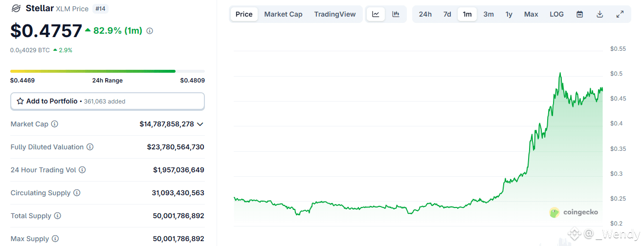Click the $23,780,564,730 valuation value
The image size is (644, 246).
click(x=176, y=147)
